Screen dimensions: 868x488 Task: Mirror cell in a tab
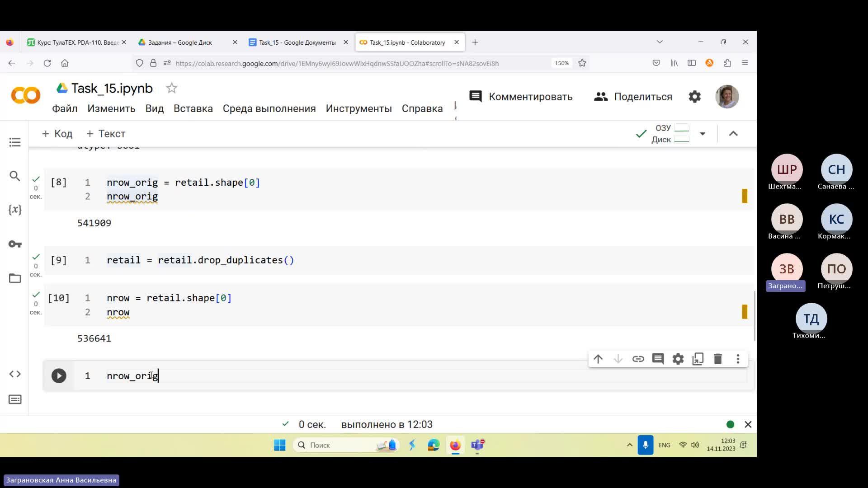click(698, 359)
